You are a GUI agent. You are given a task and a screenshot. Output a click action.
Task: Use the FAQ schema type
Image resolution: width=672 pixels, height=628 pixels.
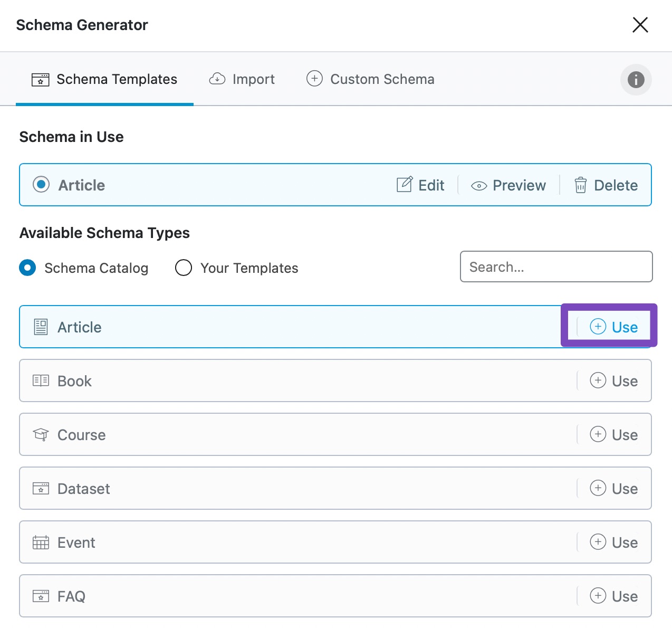click(x=613, y=596)
